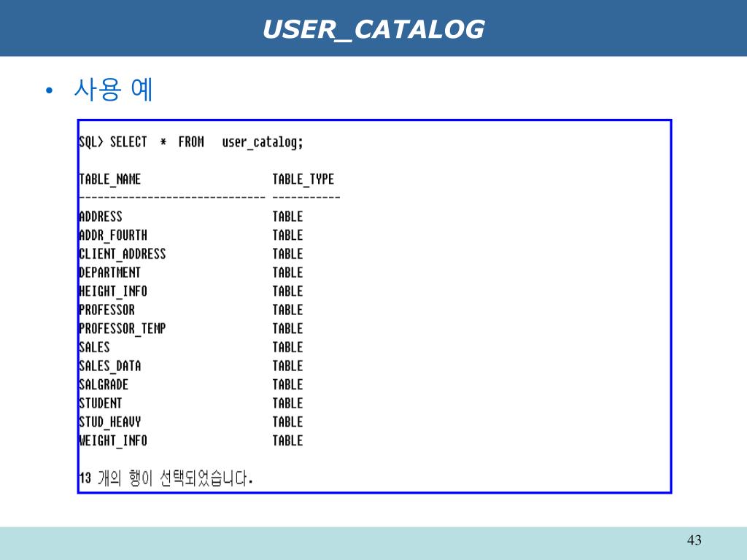The width and height of the screenshot is (747, 560).
Task: Click the slide page number 43
Action: pyautogui.click(x=694, y=540)
